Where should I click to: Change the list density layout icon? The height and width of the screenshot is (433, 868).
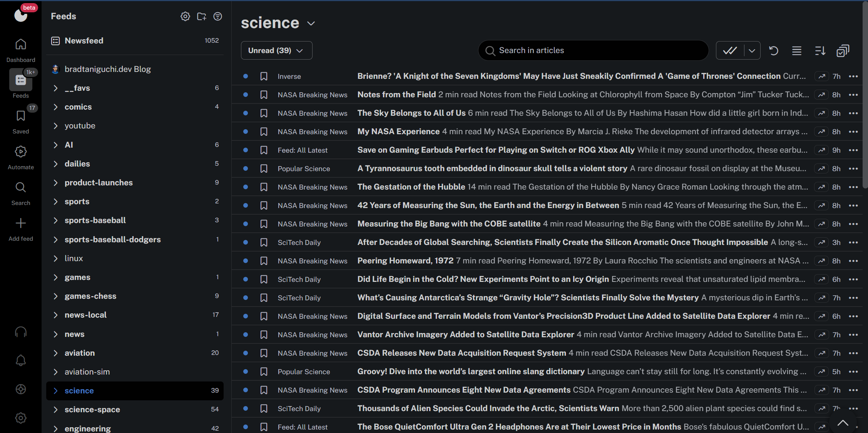pyautogui.click(x=797, y=50)
